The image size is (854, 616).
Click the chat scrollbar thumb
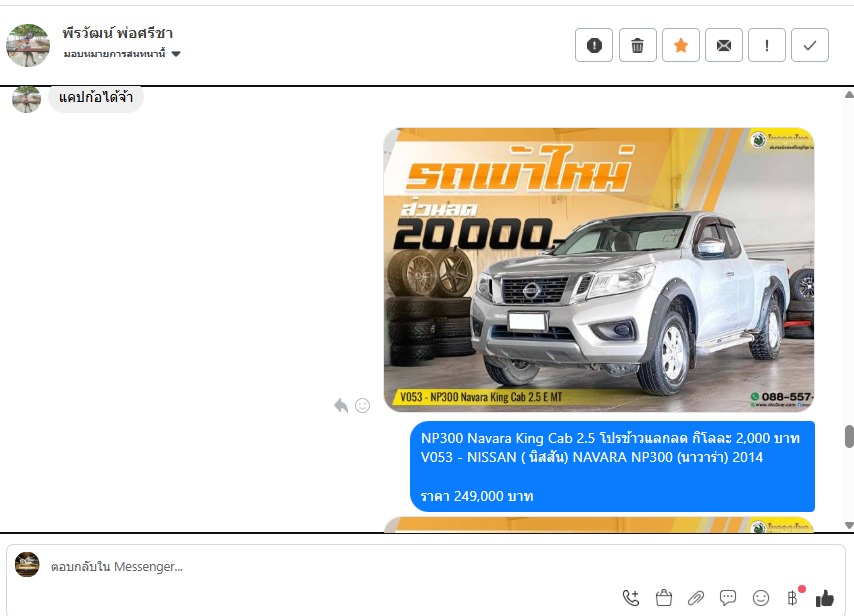pyautogui.click(x=849, y=436)
